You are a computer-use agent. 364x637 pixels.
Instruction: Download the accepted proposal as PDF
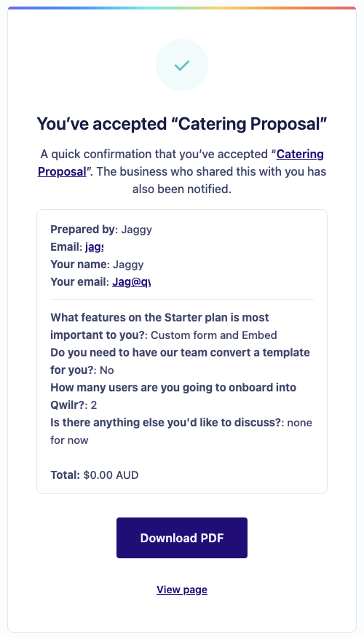[x=182, y=538]
